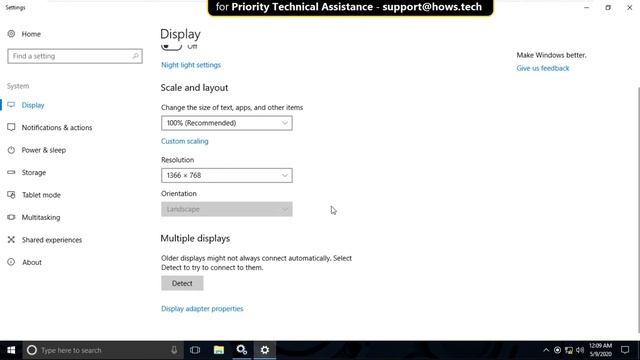The image size is (640, 360).
Task: Click the Custom scaling link
Action: point(184,141)
